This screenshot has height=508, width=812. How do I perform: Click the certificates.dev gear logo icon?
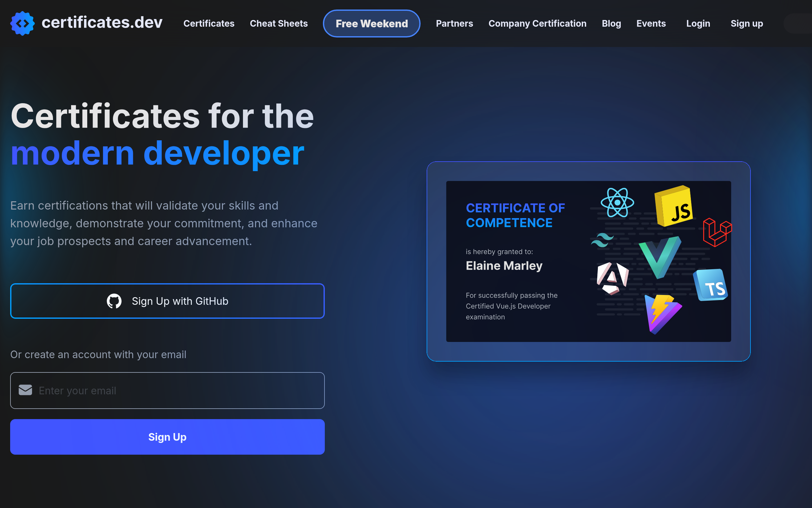click(x=23, y=23)
